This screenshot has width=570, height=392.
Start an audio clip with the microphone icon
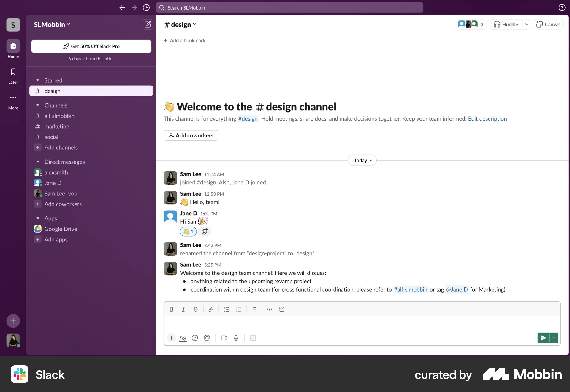tap(236, 338)
